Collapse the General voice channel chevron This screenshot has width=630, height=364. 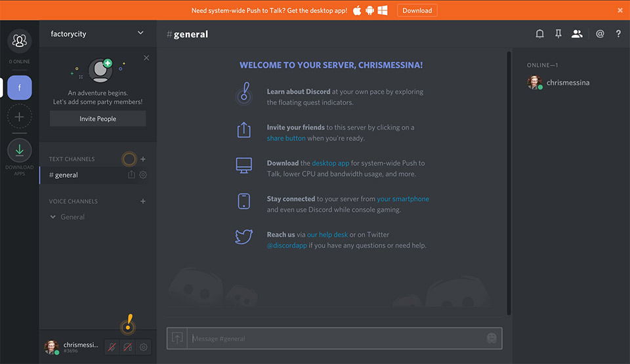tap(52, 217)
